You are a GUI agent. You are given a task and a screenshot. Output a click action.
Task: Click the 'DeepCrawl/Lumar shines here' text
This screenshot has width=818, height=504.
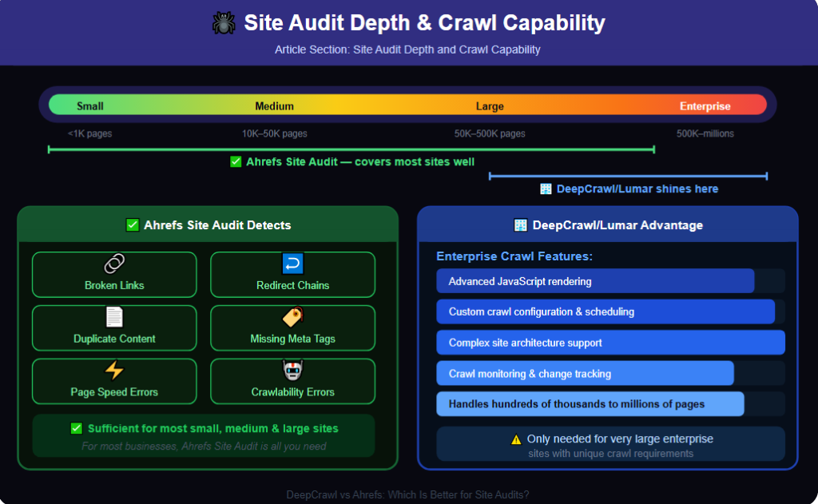(x=637, y=189)
